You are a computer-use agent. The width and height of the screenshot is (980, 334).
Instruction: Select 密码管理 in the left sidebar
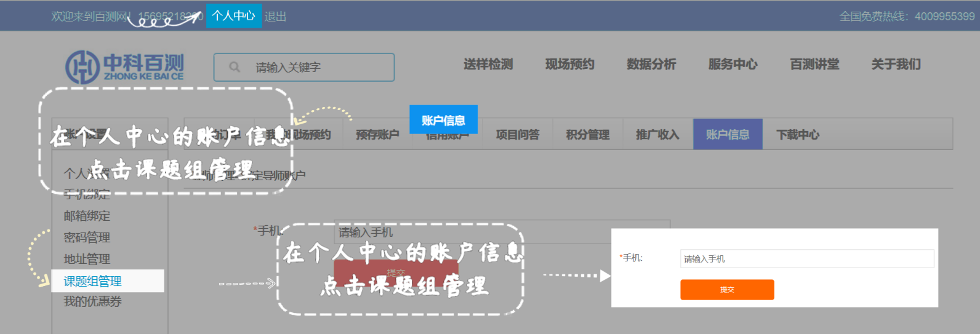[x=87, y=237]
